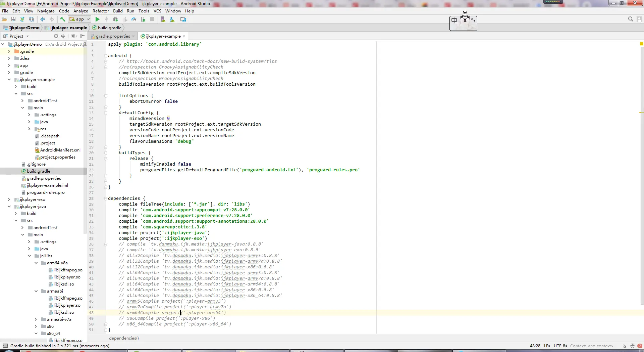Click the build.gradle breadcrumb
The height and width of the screenshot is (352, 644).
tap(107, 28)
